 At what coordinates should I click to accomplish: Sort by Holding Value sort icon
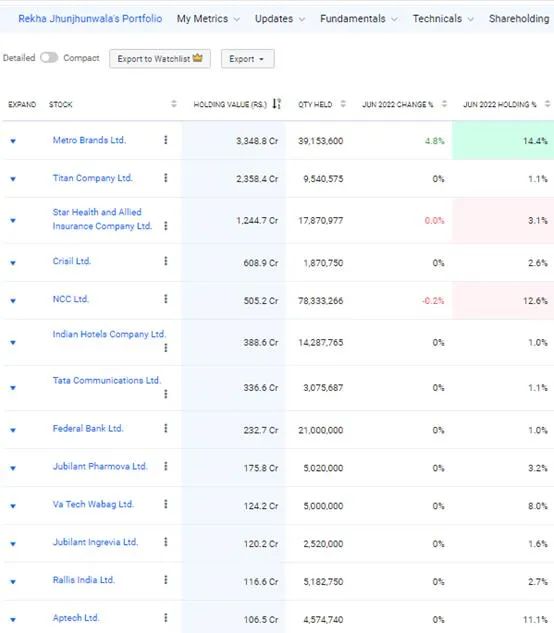[x=277, y=104]
